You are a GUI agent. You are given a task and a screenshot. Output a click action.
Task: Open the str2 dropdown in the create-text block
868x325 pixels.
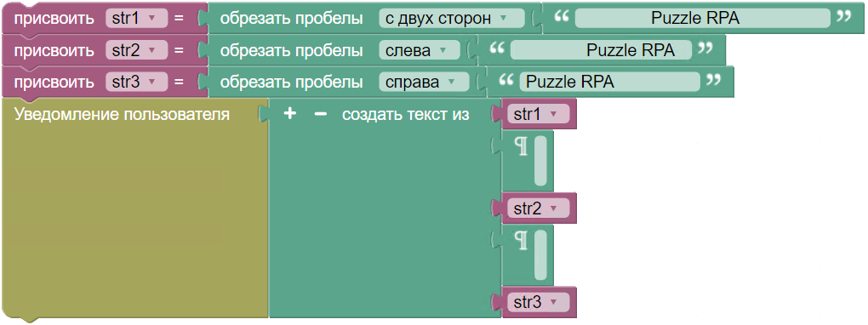(538, 208)
